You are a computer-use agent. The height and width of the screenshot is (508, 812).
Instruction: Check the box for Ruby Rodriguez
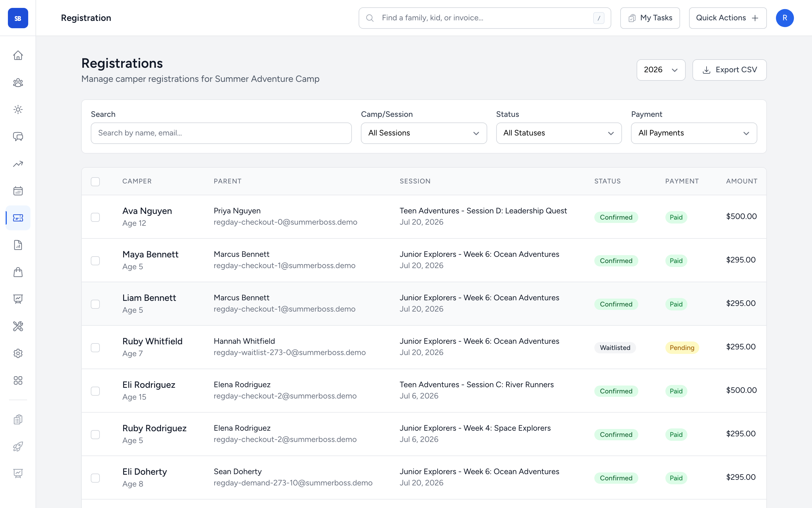pyautogui.click(x=95, y=434)
